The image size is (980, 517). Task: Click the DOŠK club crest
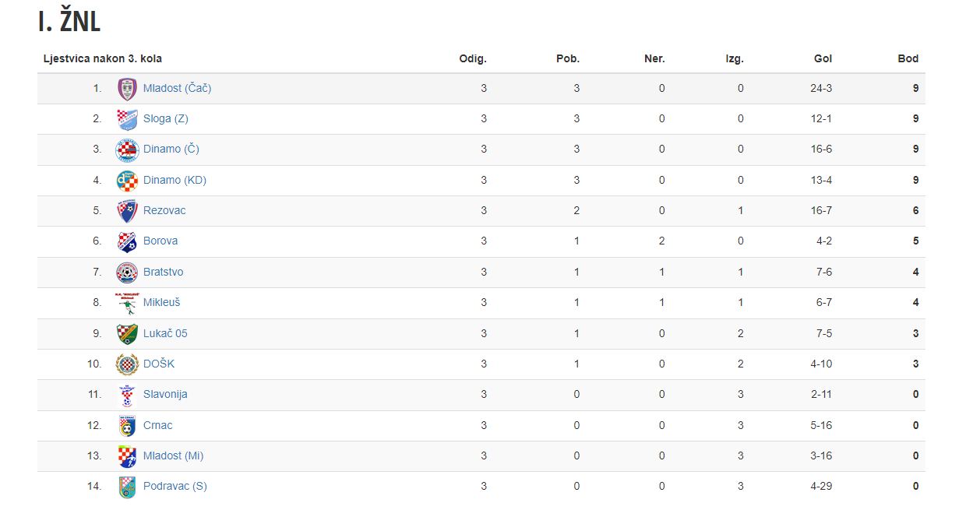[127, 364]
